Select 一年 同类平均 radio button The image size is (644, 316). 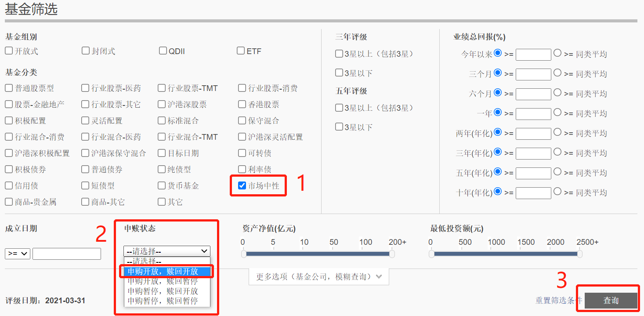[x=557, y=113]
